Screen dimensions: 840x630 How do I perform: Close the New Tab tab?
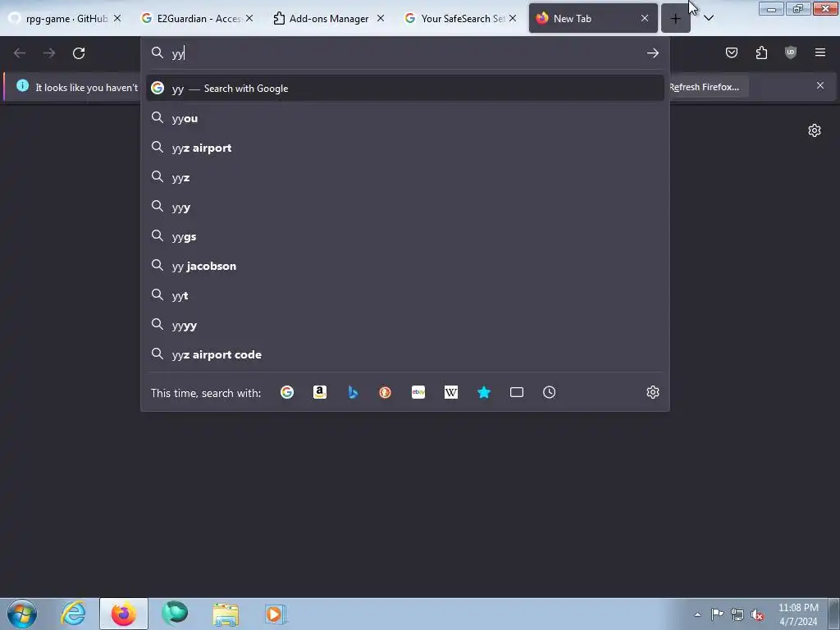(645, 18)
